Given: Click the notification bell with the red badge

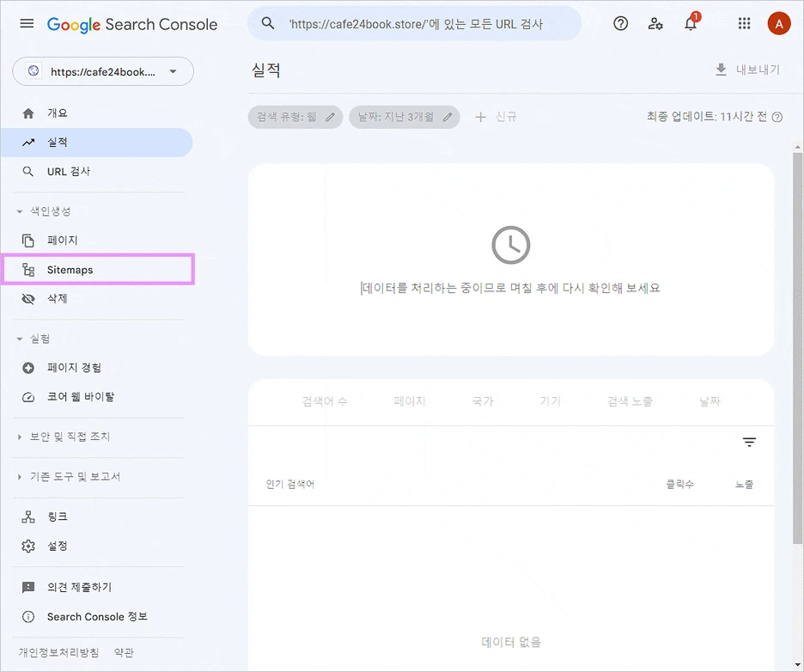Looking at the screenshot, I should tap(691, 23).
